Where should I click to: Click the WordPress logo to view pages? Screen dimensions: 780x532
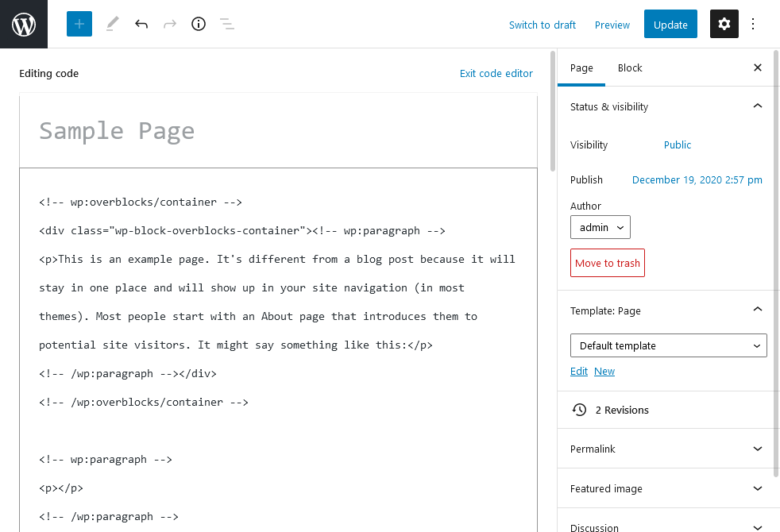(x=24, y=24)
